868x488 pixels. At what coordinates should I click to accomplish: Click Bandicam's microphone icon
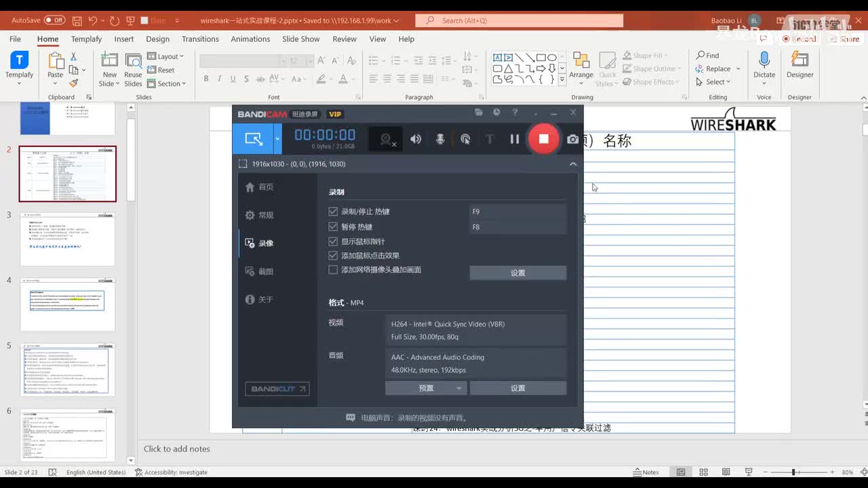tap(440, 139)
